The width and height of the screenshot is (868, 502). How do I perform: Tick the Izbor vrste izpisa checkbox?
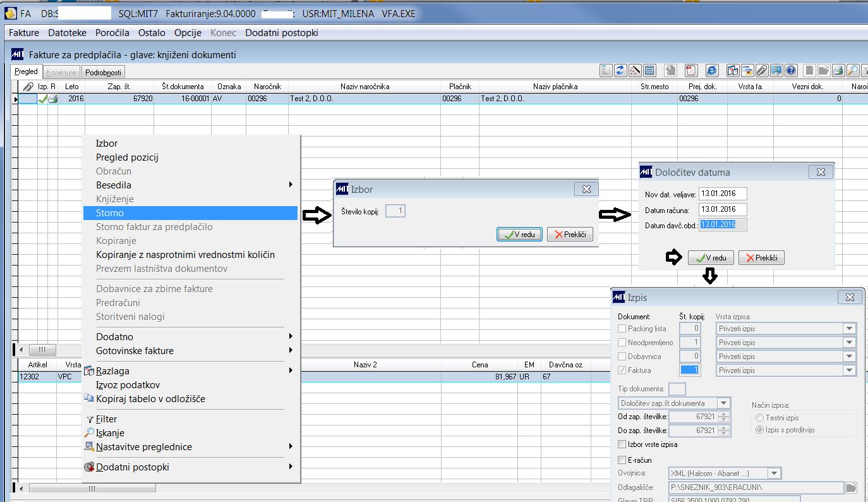[x=622, y=444]
